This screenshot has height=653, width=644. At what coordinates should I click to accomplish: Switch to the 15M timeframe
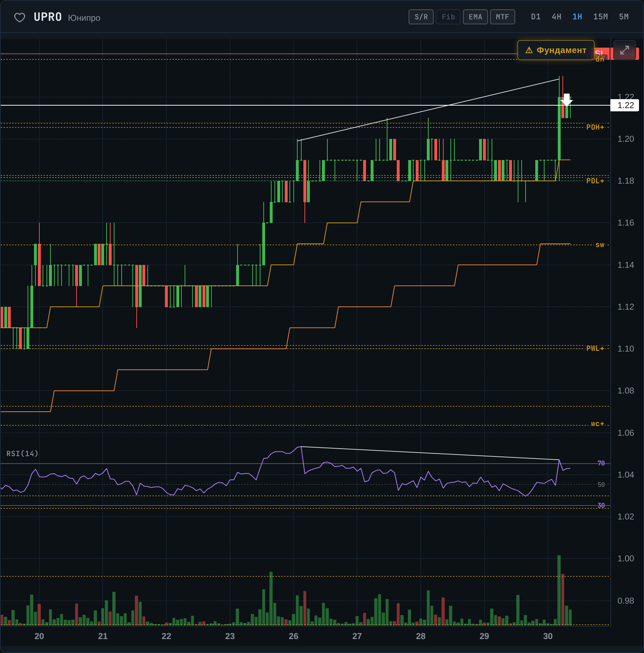pos(601,17)
